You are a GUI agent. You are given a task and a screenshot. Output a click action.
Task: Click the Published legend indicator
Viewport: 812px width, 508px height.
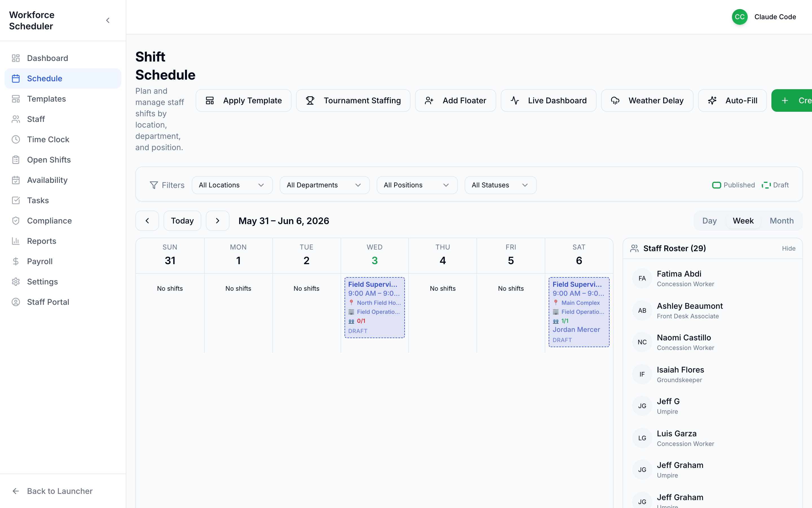point(733,185)
